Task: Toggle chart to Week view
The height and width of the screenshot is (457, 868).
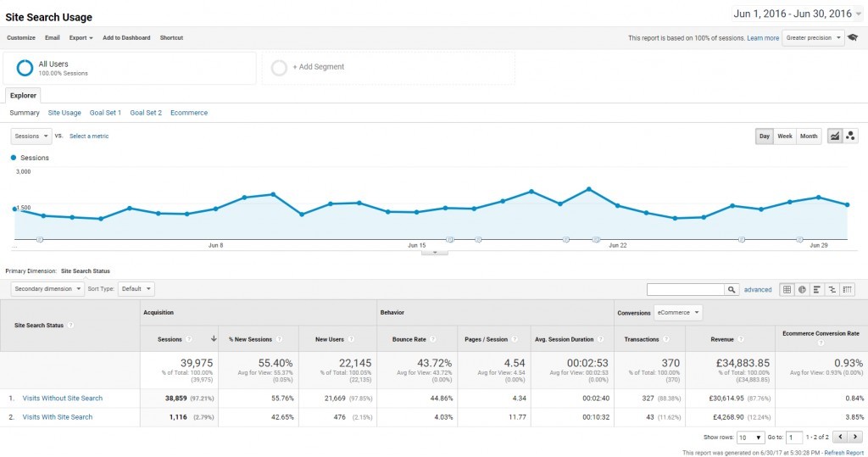Action: pyautogui.click(x=784, y=136)
